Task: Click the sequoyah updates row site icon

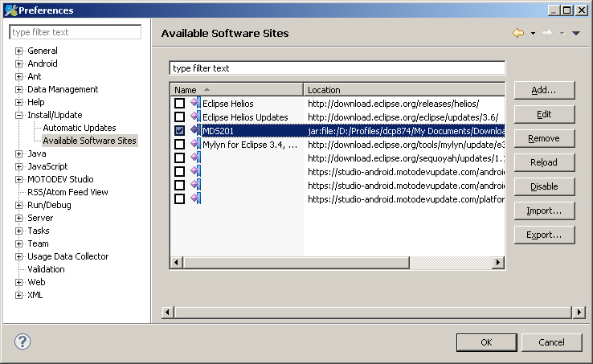Action: [195, 157]
